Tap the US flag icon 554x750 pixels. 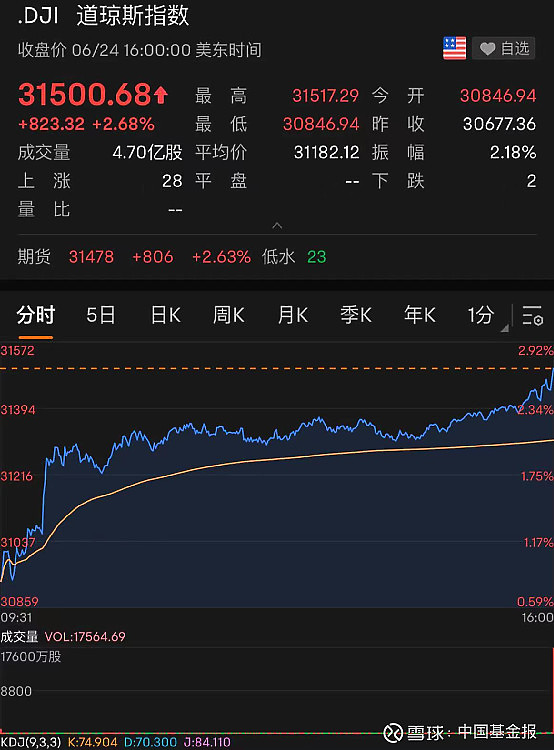[x=454, y=48]
